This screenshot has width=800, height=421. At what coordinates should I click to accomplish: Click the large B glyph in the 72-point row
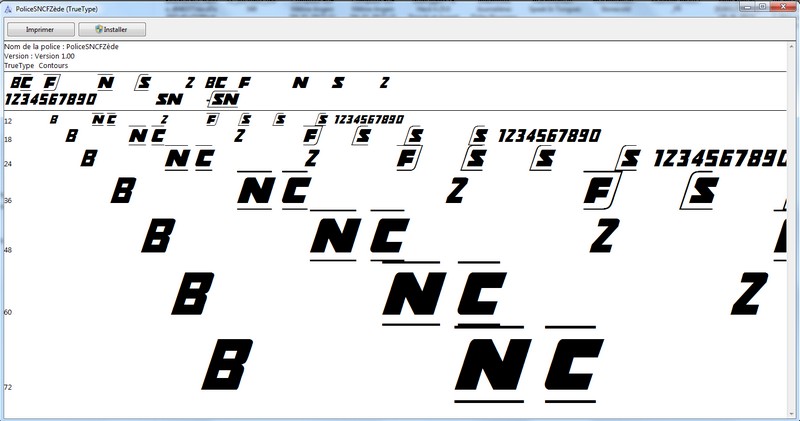click(228, 364)
